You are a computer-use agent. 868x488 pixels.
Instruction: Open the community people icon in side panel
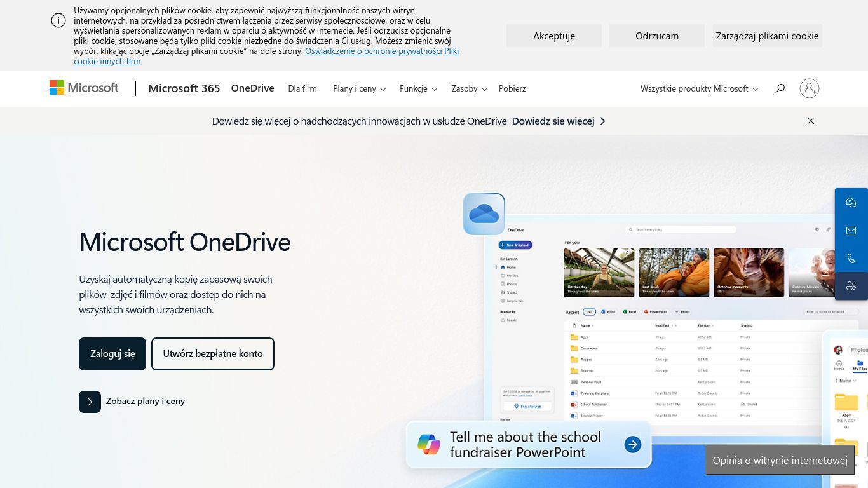point(851,286)
